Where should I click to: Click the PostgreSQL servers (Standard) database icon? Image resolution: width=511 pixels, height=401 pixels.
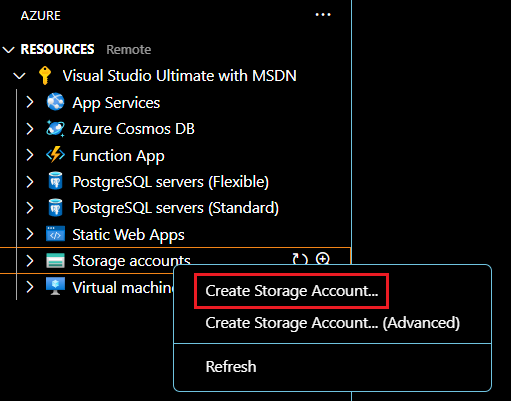55,207
